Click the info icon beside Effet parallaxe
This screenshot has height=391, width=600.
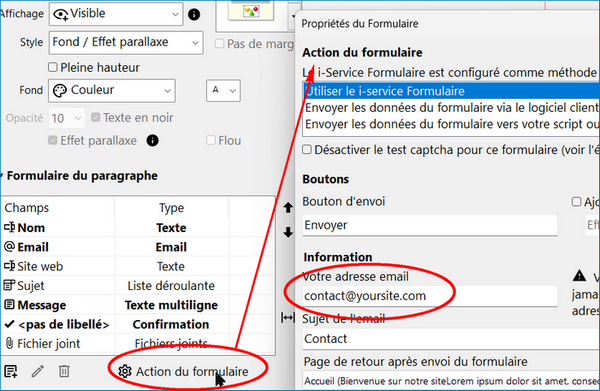click(152, 140)
